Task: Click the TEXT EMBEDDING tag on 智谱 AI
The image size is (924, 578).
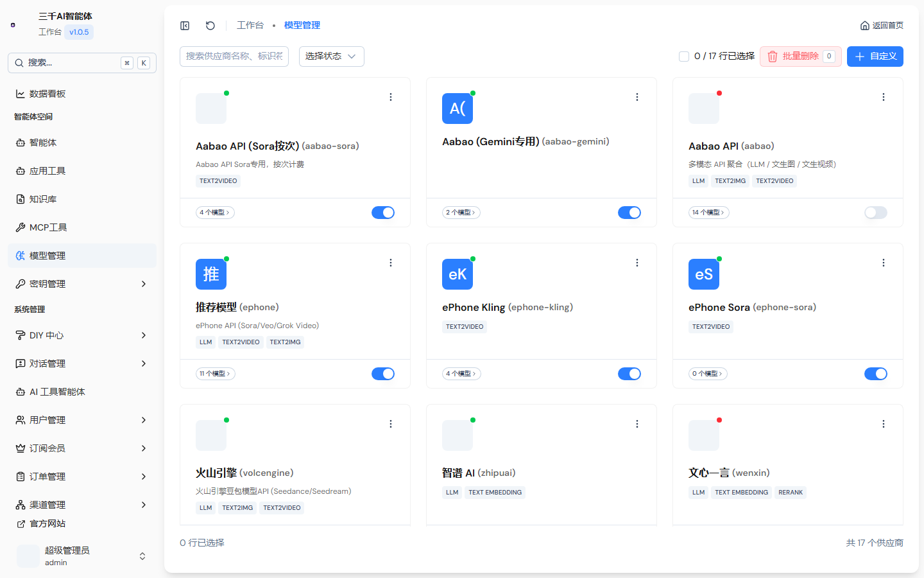Action: [495, 493]
